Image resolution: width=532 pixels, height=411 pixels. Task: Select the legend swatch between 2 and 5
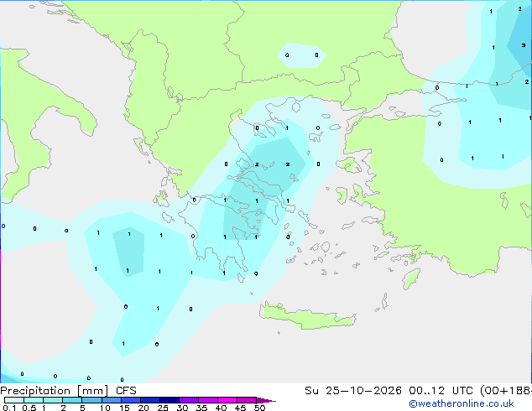click(72, 400)
